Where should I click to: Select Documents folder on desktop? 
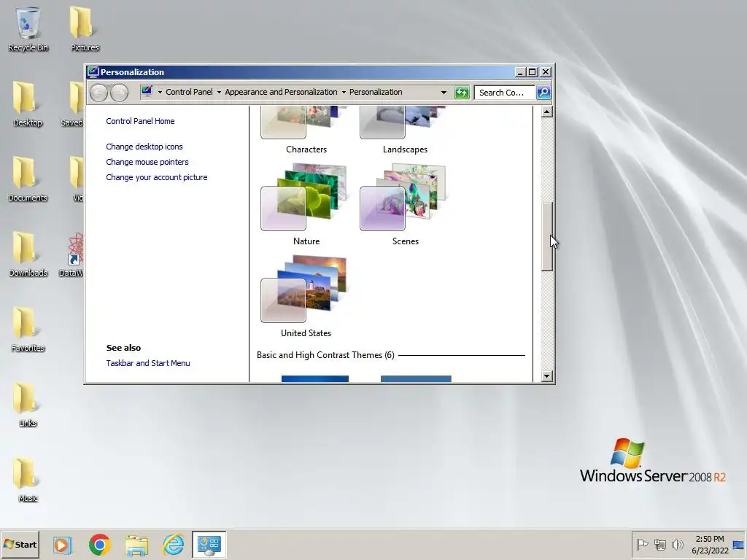[x=28, y=179]
